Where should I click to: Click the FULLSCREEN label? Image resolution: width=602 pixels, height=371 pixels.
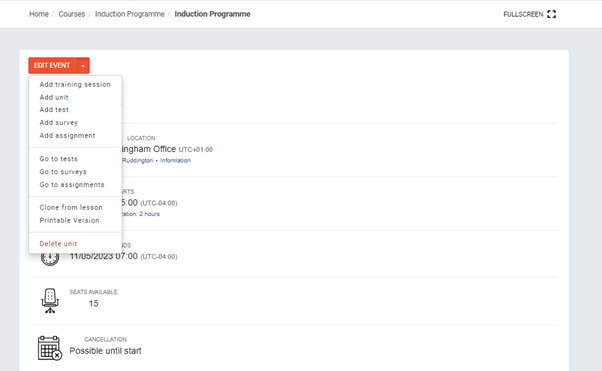tap(523, 14)
